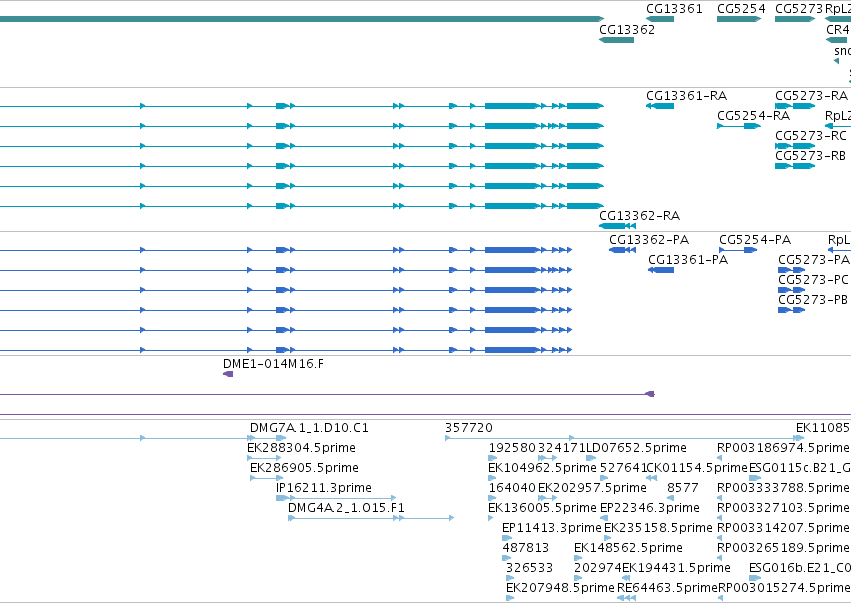The width and height of the screenshot is (851, 603).
Task: Select the IP16211.3prime EST label
Action: point(323,487)
